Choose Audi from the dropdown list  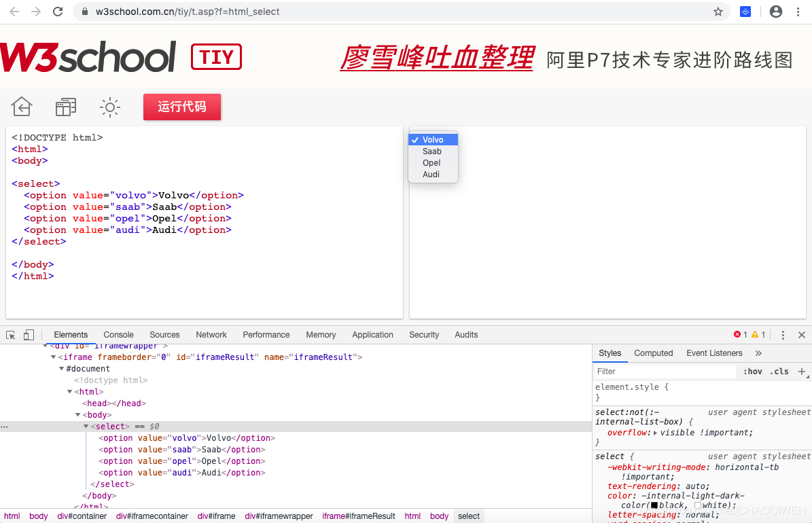click(x=433, y=175)
